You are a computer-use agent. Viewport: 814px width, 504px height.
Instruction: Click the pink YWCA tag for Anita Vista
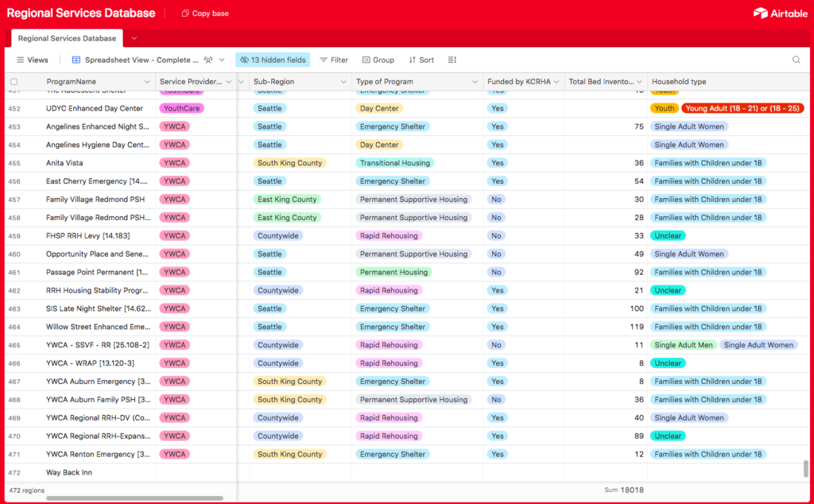[x=174, y=163]
